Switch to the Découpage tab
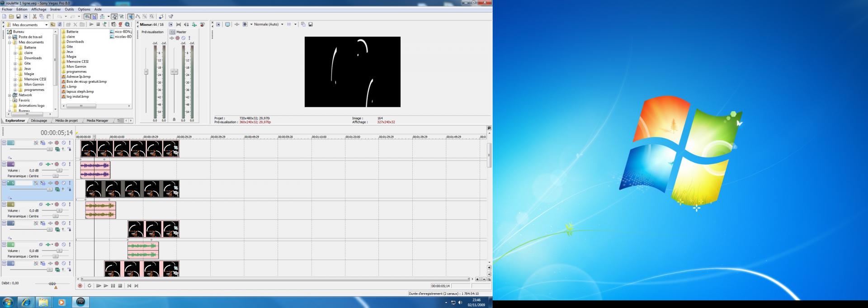 [39, 121]
